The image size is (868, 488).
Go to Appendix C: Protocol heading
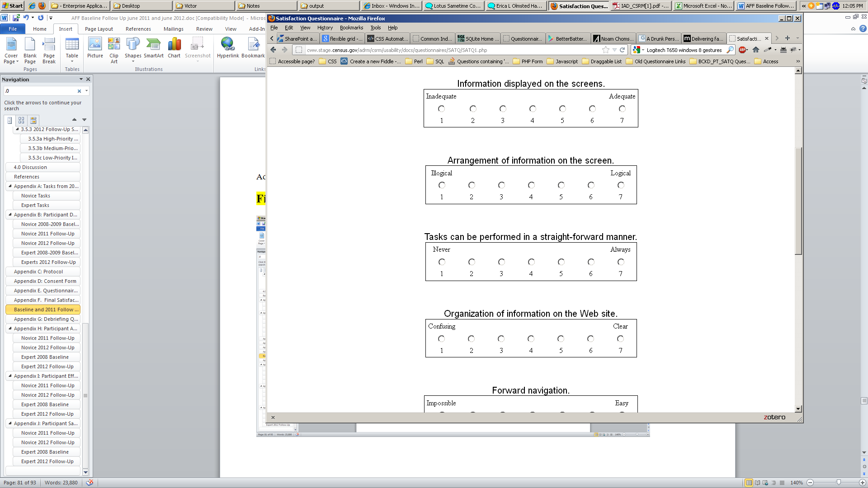point(38,272)
